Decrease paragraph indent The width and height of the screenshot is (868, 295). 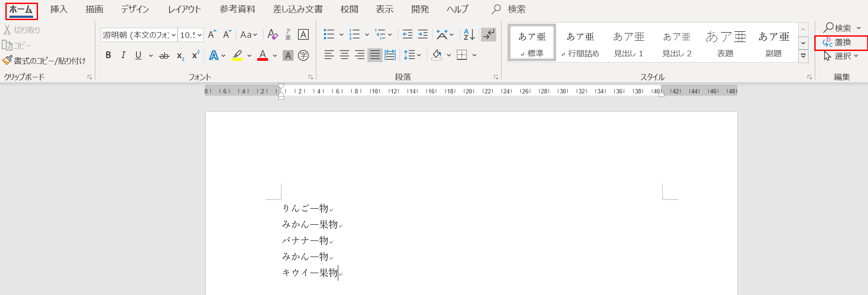[408, 34]
